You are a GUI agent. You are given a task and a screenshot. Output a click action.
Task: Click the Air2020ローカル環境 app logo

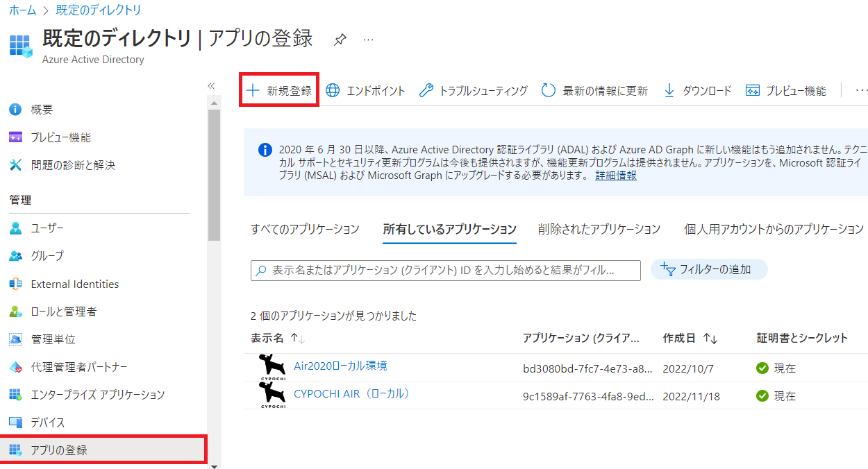point(272,367)
